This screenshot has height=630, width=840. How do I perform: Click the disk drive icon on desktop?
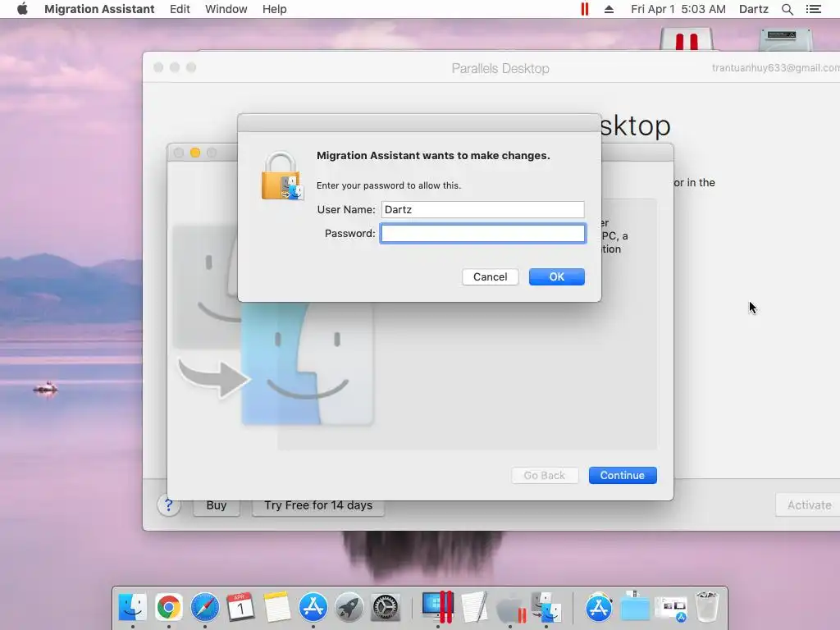786,39
